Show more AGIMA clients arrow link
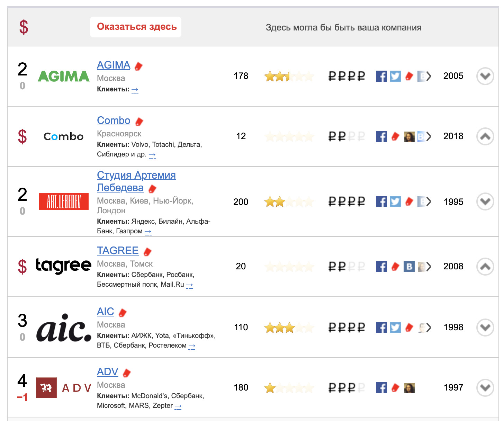504x421 pixels. [x=135, y=90]
